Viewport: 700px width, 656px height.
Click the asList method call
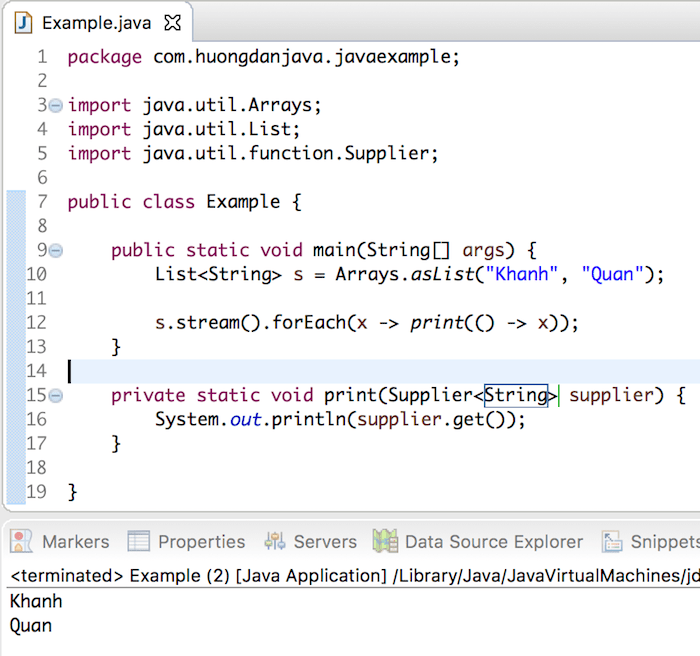click(442, 274)
